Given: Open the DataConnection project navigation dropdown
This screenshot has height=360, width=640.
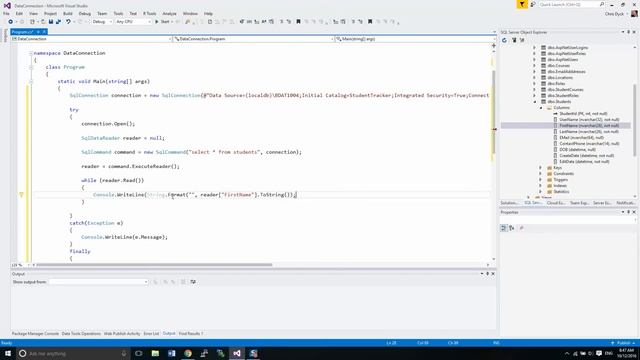Looking at the screenshot, I should point(91,39).
